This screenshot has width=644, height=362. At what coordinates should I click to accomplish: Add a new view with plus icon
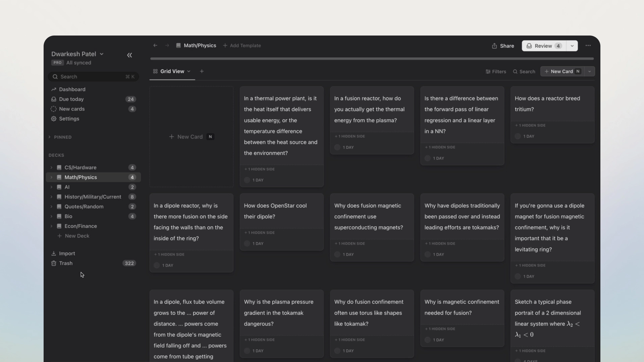point(202,71)
